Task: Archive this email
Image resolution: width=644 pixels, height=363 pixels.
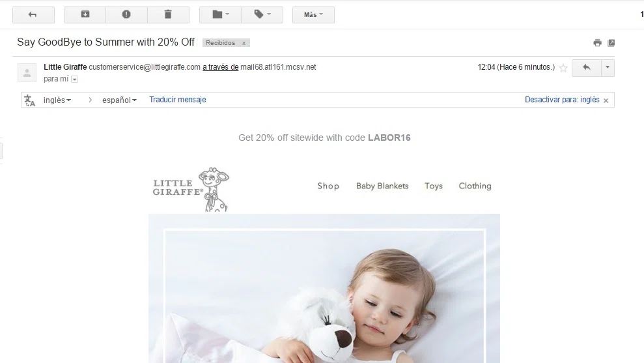Action: coord(85,15)
